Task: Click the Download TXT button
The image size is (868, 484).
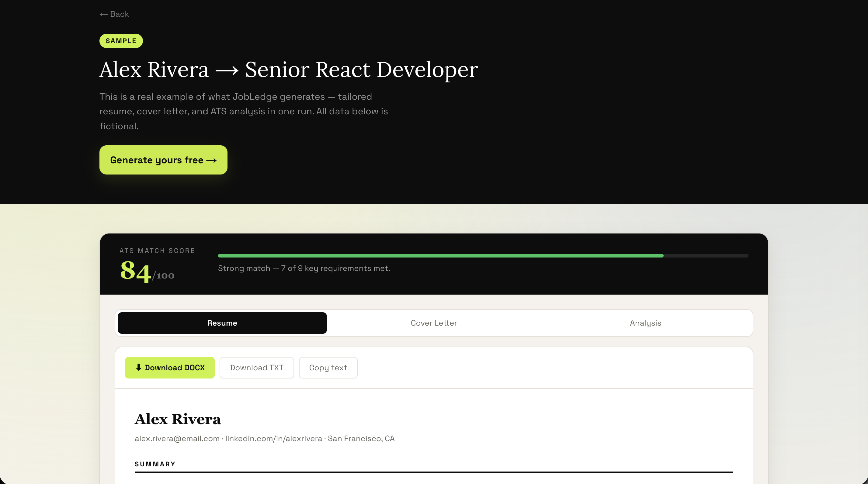Action: pos(256,368)
